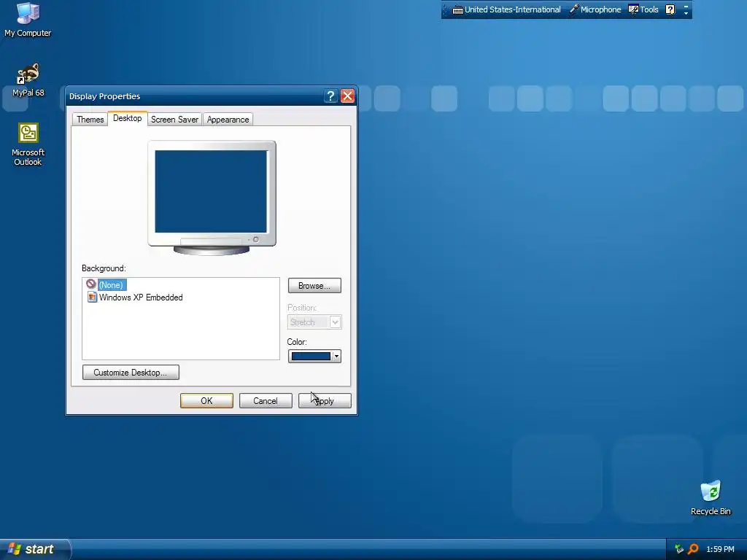Click the Windows XP Embedded image icon
This screenshot has width=747, height=560.
pos(92,297)
